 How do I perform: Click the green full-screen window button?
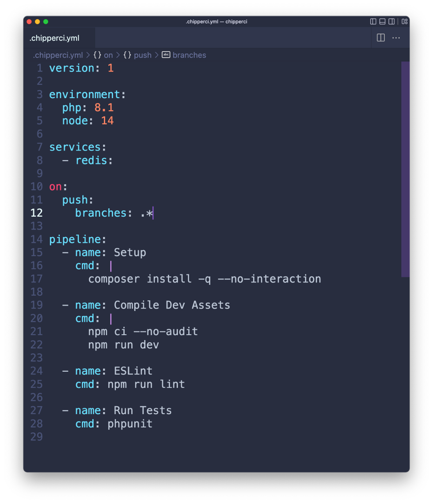[x=46, y=22]
